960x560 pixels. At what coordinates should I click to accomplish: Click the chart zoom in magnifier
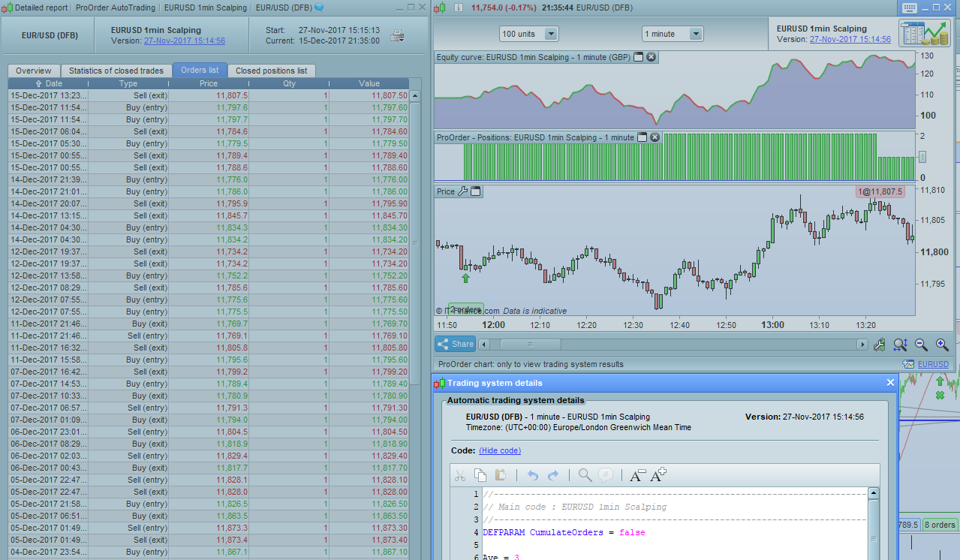click(942, 345)
